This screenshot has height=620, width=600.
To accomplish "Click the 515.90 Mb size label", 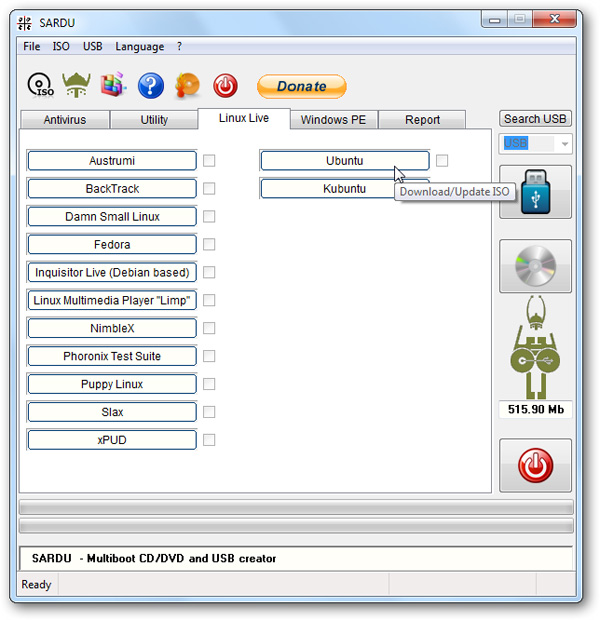I will 536,409.
